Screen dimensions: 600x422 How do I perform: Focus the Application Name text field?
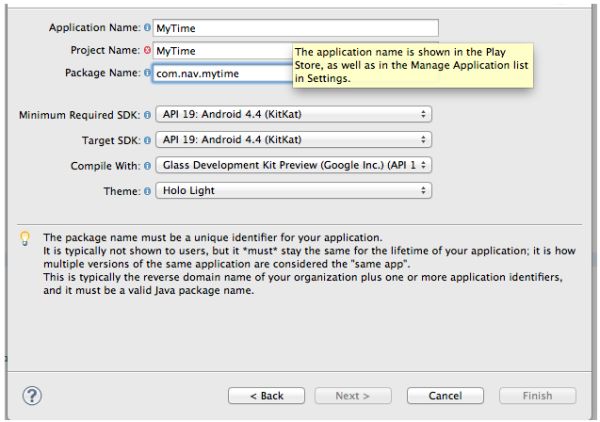(x=295, y=28)
